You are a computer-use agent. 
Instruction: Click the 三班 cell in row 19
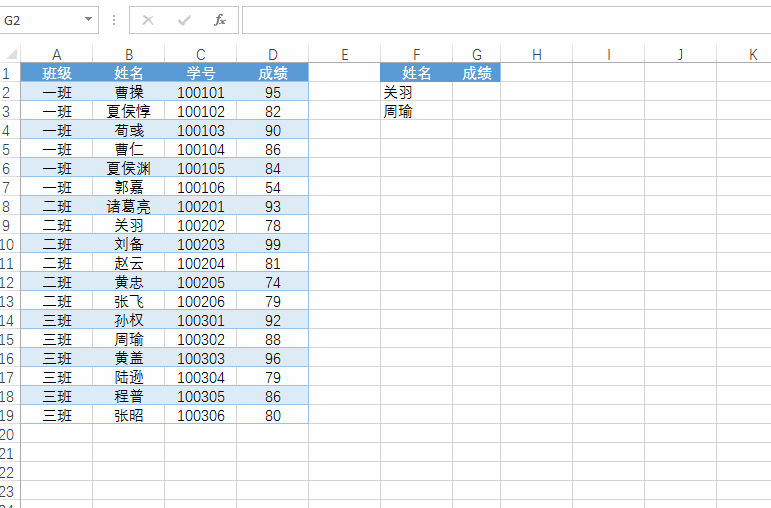pyautogui.click(x=57, y=416)
